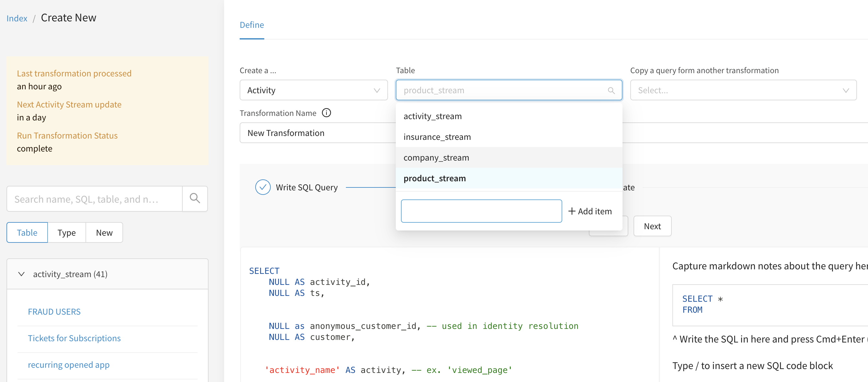
Task: Open the Index breadcrumb link
Action: pos(17,18)
